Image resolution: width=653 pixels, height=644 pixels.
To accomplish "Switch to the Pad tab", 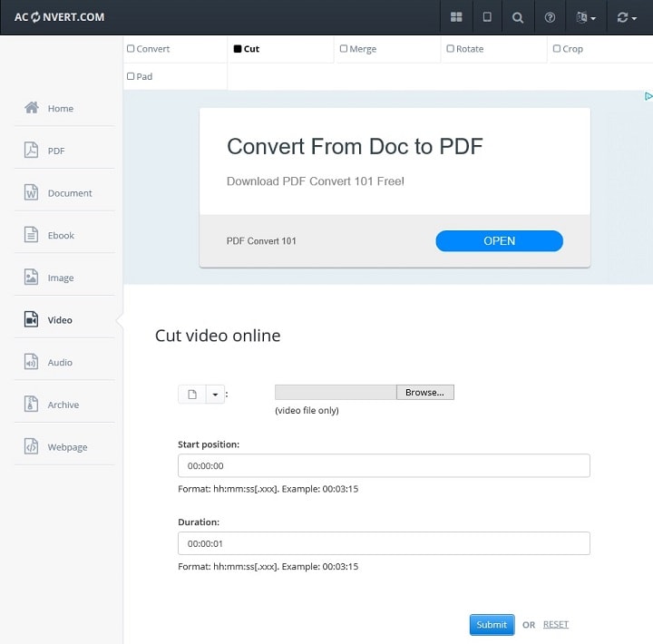I will tap(143, 76).
